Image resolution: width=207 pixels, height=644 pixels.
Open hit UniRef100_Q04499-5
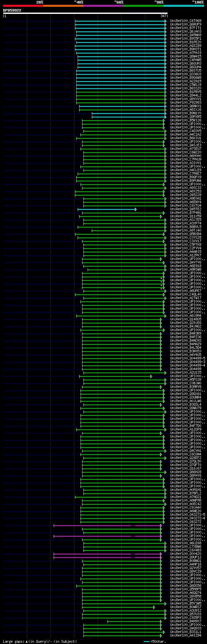pyautogui.click(x=188, y=358)
